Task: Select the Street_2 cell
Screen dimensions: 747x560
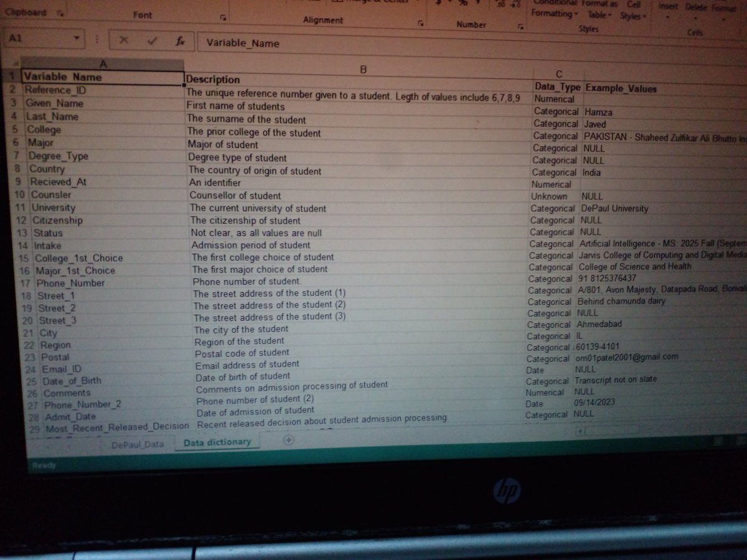Action: coord(115,307)
